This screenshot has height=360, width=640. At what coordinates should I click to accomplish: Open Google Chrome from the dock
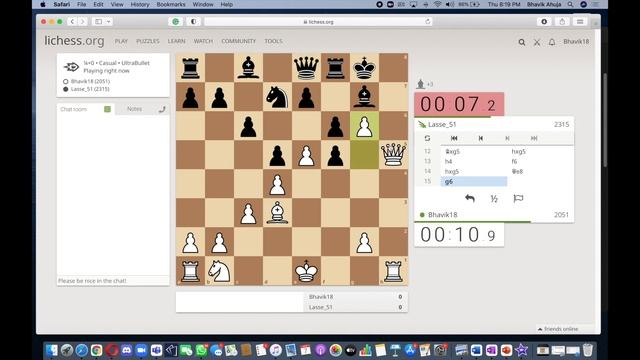point(96,350)
